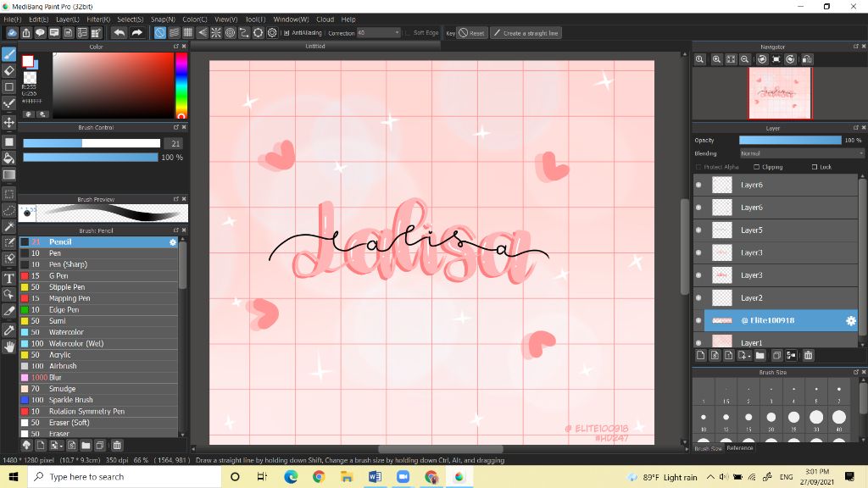Enable the grid snap icon
Viewport: 868px width, 488px height.
click(187, 33)
